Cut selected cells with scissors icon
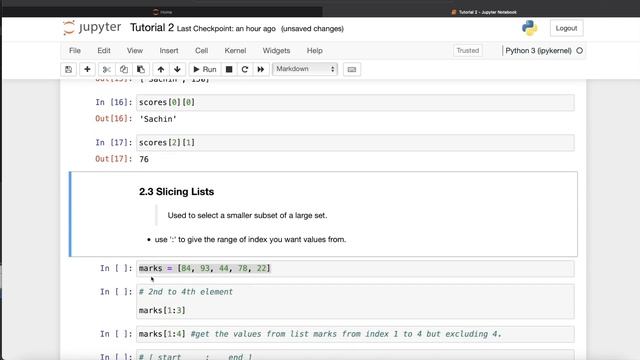The width and height of the screenshot is (640, 360). [x=107, y=69]
